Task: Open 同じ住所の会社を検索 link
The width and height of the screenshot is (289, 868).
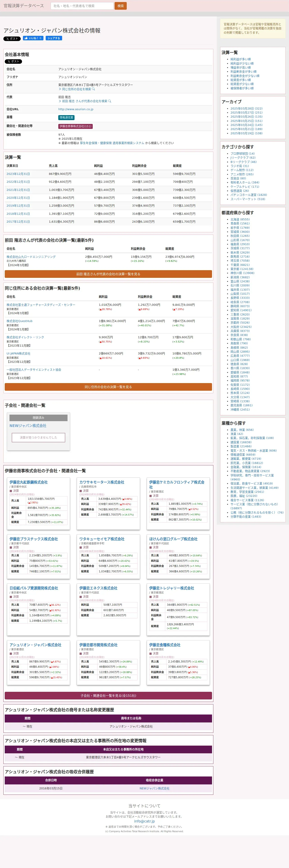Action: click(77, 89)
